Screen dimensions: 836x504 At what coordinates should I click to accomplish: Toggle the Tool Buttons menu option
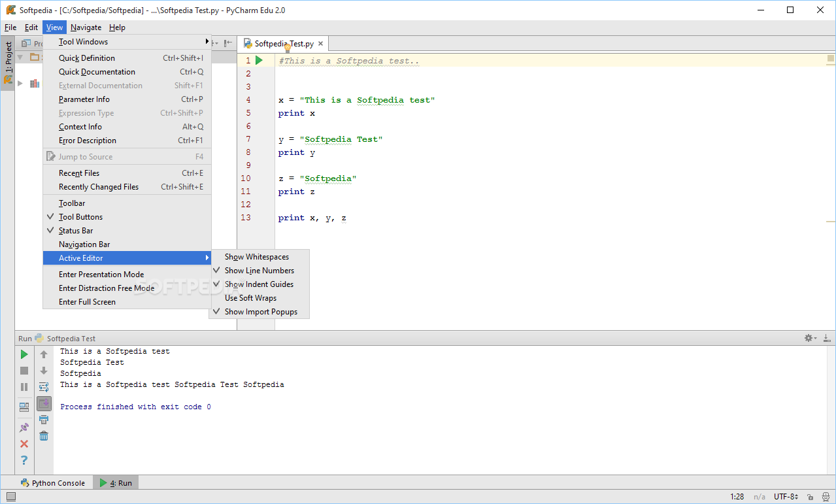[127, 217]
